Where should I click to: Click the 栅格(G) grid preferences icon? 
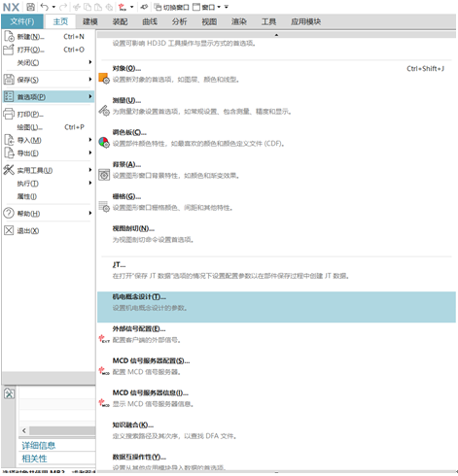point(104,207)
